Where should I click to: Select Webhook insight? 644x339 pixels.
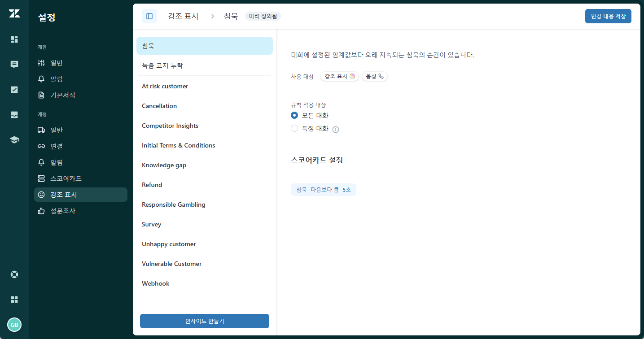205,283
